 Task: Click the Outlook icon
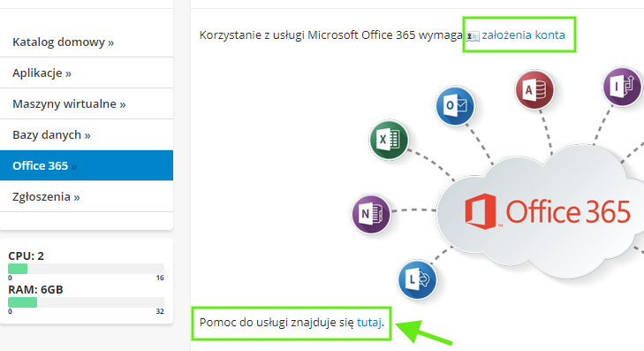pyautogui.click(x=455, y=105)
